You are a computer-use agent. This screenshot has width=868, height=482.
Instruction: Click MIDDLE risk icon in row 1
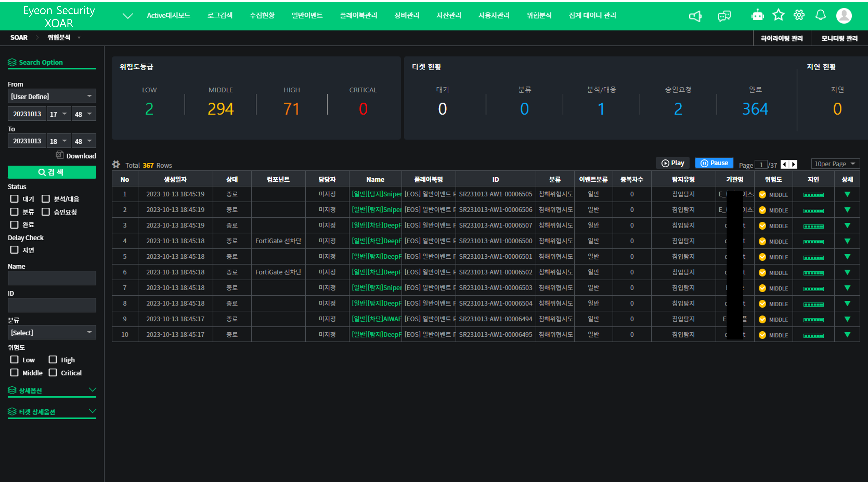click(762, 194)
